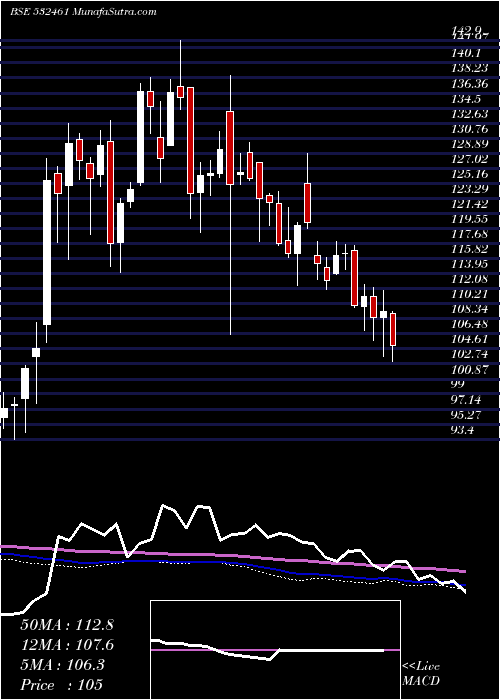Click the 12MA : 107.6 readout
Image resolution: width=500 pixels, height=700 pixels.
pyautogui.click(x=67, y=645)
